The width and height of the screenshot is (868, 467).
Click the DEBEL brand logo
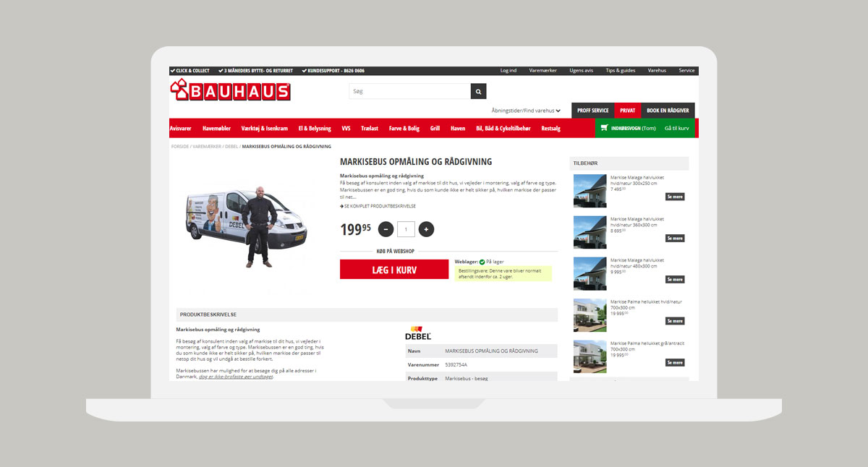[418, 333]
